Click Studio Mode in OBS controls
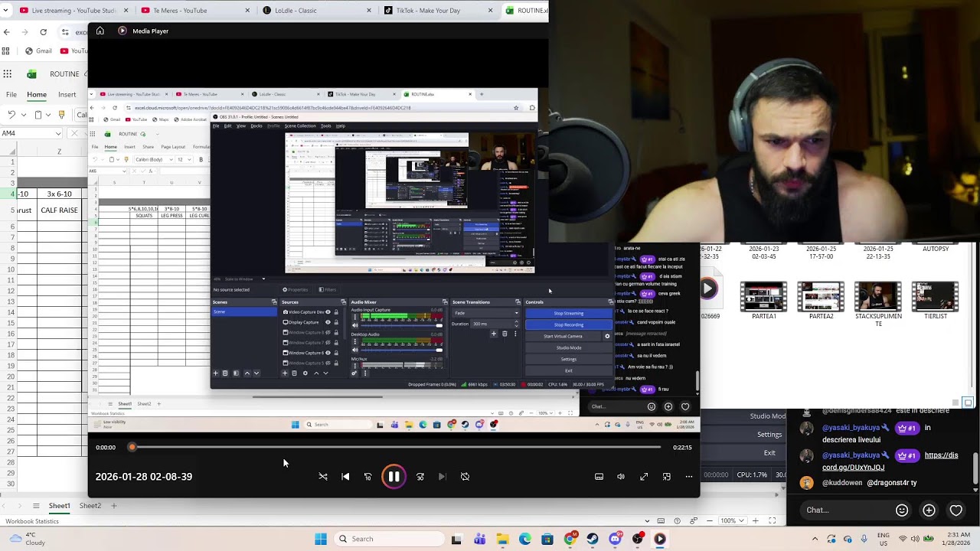This screenshot has height=551, width=980. pyautogui.click(x=768, y=416)
